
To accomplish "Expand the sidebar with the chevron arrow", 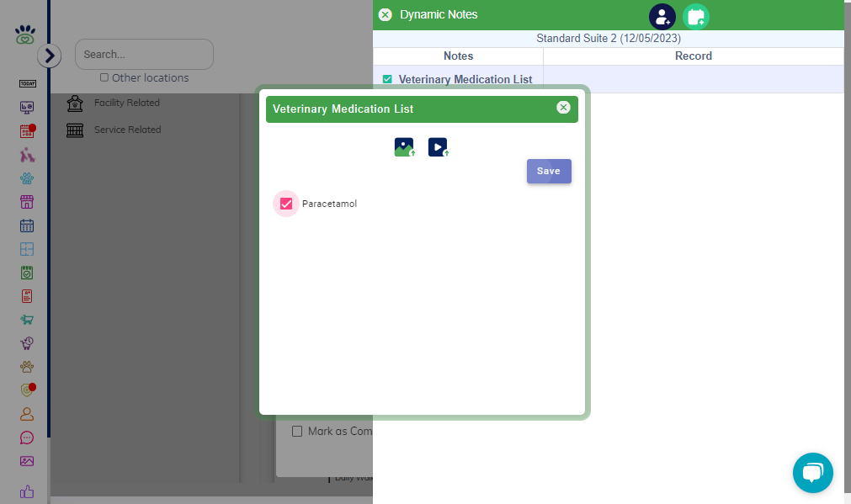I will [50, 56].
